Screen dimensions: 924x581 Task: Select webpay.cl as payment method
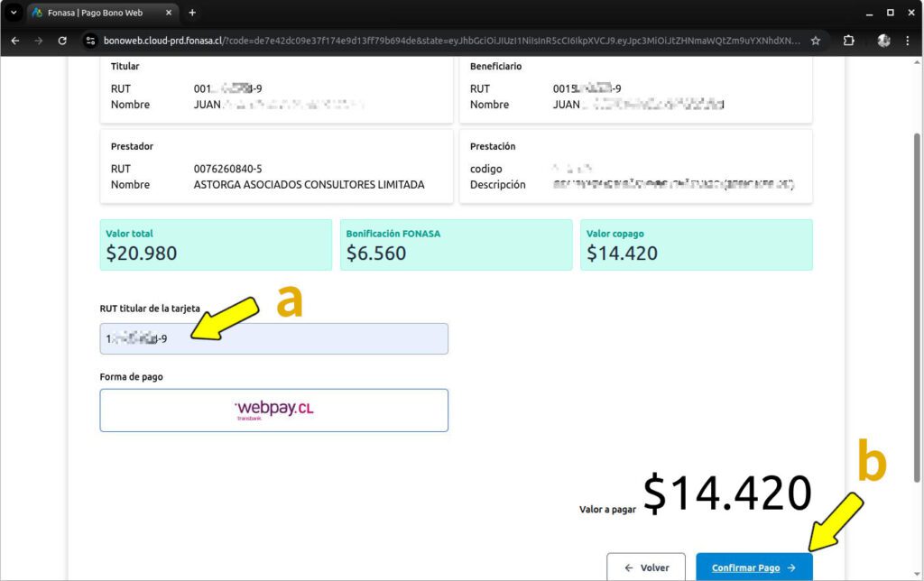tap(274, 410)
